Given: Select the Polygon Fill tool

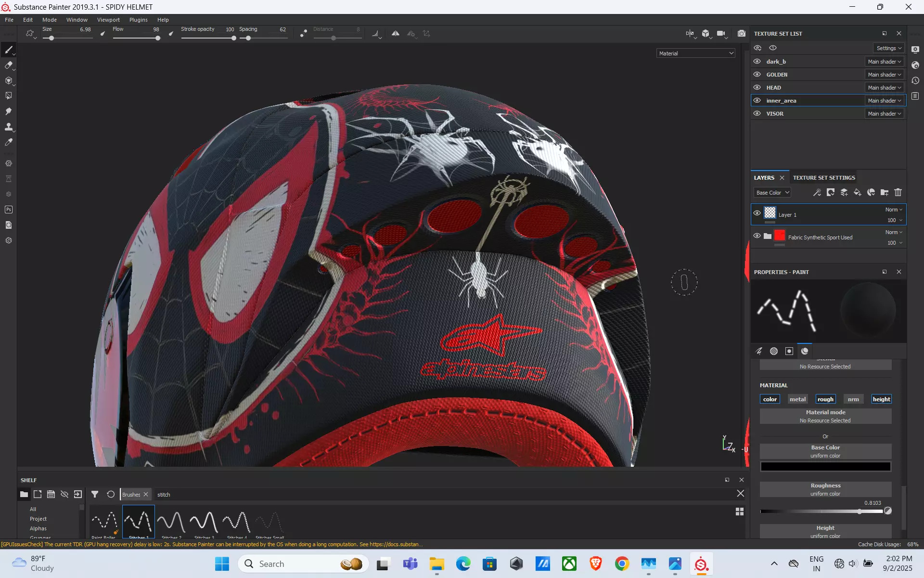Looking at the screenshot, I should 9,96.
